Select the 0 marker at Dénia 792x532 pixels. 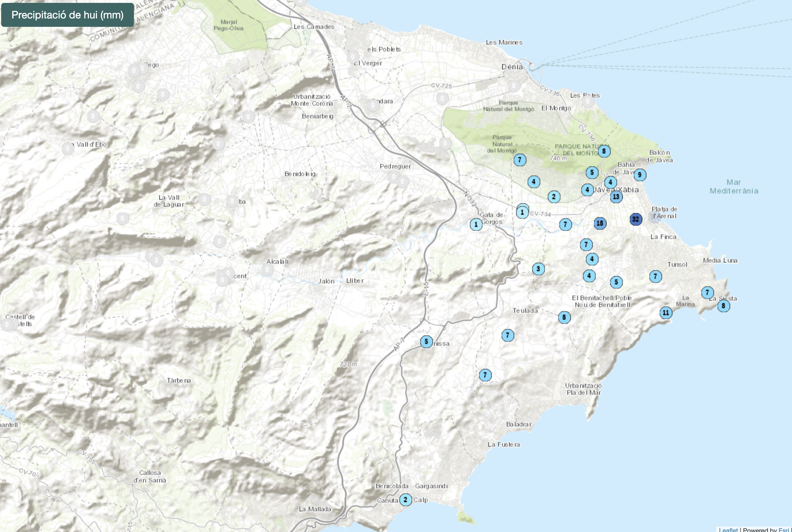pyautogui.click(x=514, y=86)
